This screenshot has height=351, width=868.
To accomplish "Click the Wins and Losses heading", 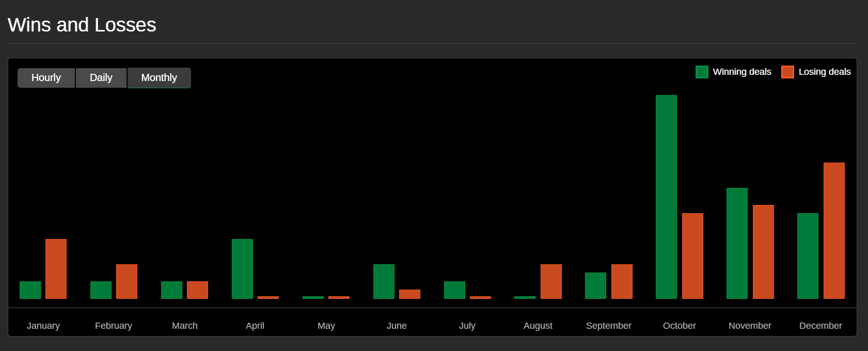I will [82, 25].
